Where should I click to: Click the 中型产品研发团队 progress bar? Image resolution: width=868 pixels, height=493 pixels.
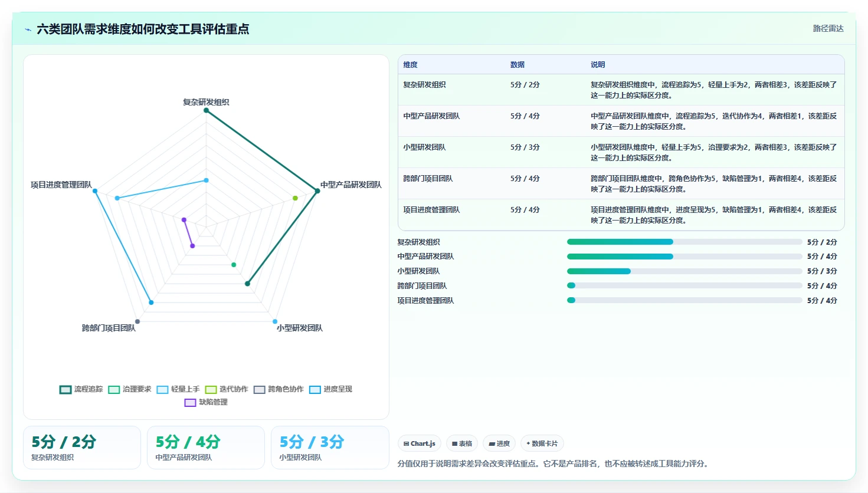(684, 257)
